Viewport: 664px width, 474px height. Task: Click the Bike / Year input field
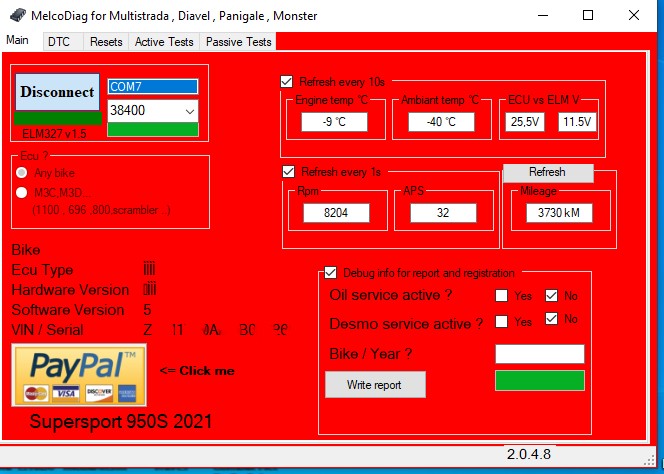(x=539, y=354)
